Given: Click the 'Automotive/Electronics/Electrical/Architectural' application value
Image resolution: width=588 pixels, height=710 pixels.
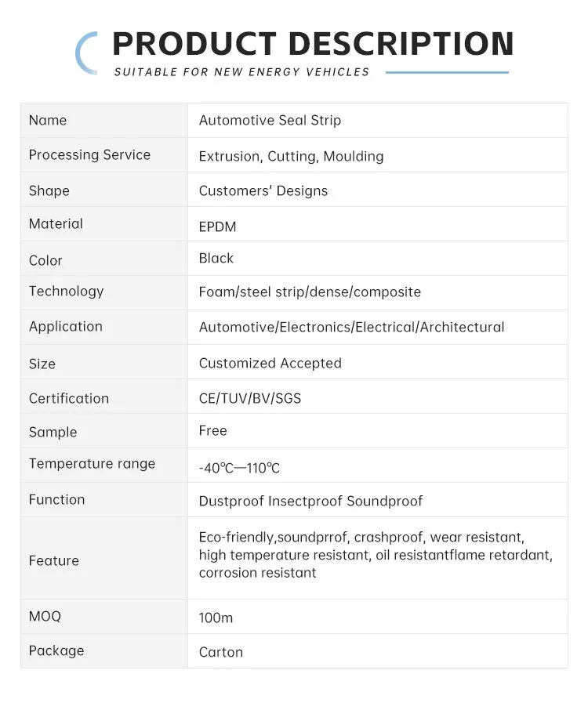Looking at the screenshot, I should coord(351,327).
